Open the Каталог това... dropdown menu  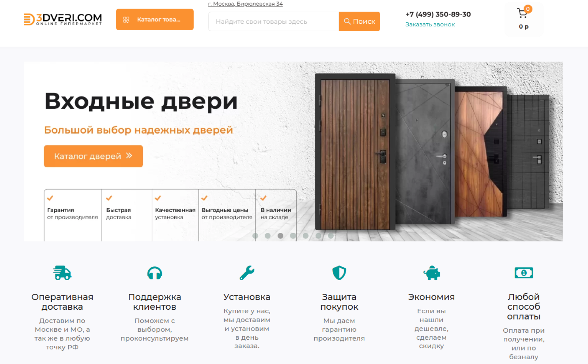(x=155, y=19)
